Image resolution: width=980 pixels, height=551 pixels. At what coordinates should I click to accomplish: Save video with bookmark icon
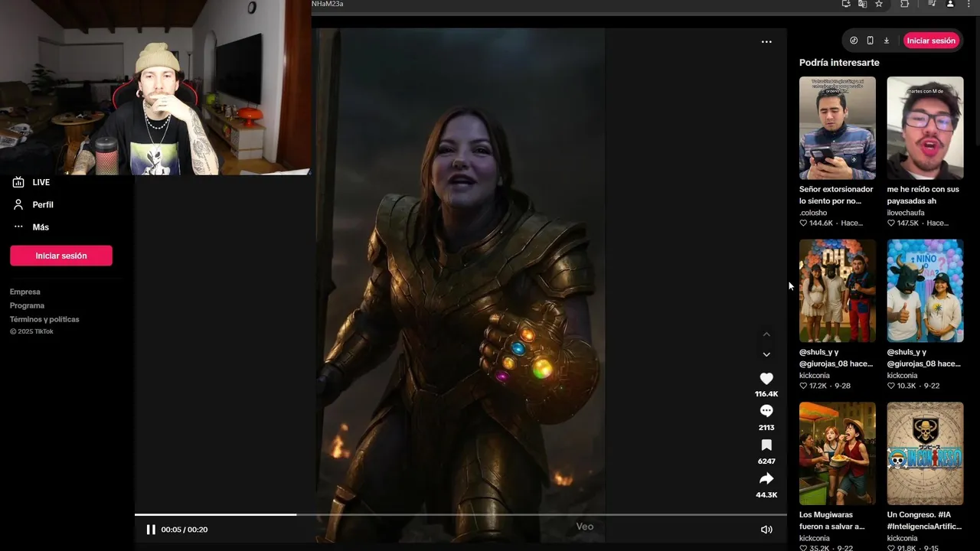[x=766, y=445]
